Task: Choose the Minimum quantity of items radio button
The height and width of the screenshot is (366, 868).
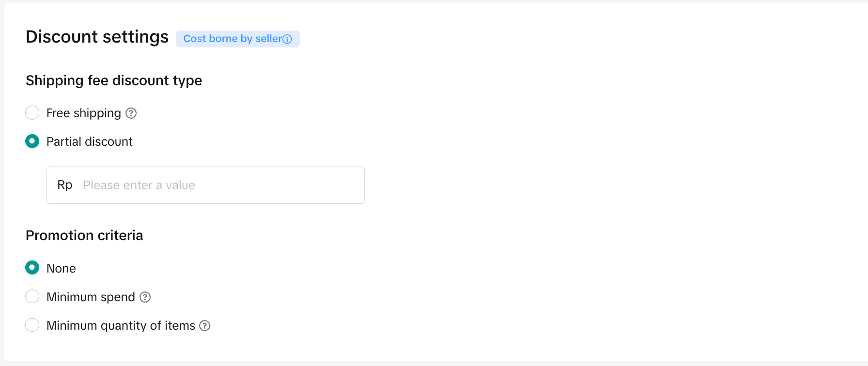Action: click(x=32, y=325)
